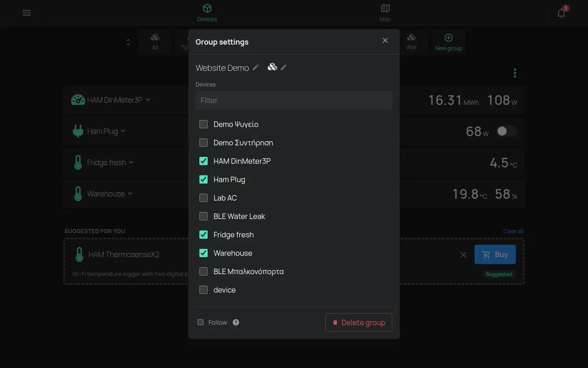
Task: Expand the Warehouse device chevron
Action: click(130, 194)
